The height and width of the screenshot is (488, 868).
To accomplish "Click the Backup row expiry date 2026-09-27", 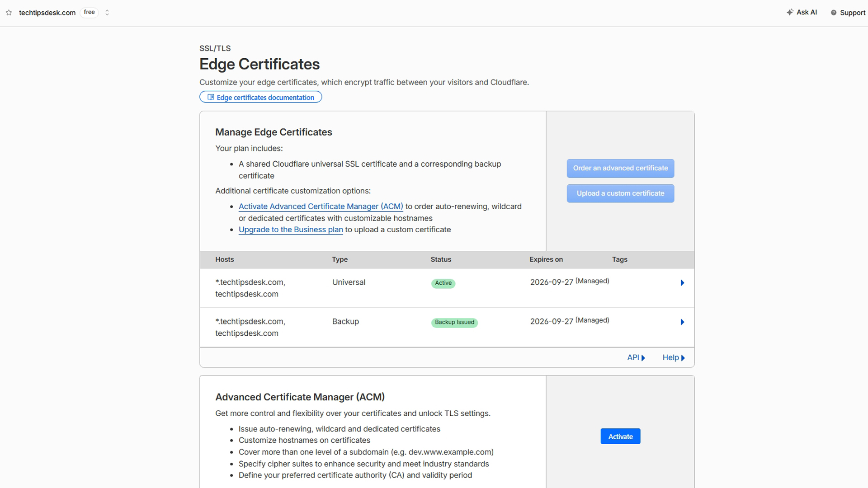I will point(552,322).
